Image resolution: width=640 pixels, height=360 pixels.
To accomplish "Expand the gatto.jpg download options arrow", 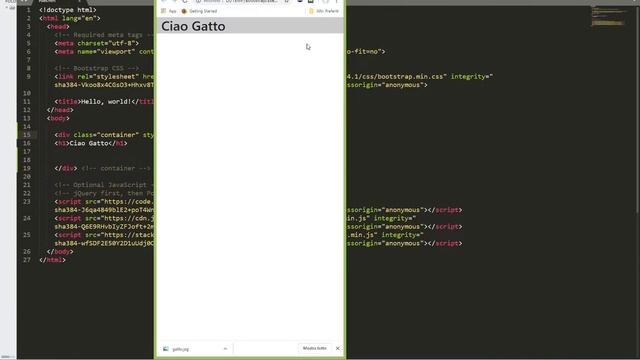I will (x=225, y=349).
